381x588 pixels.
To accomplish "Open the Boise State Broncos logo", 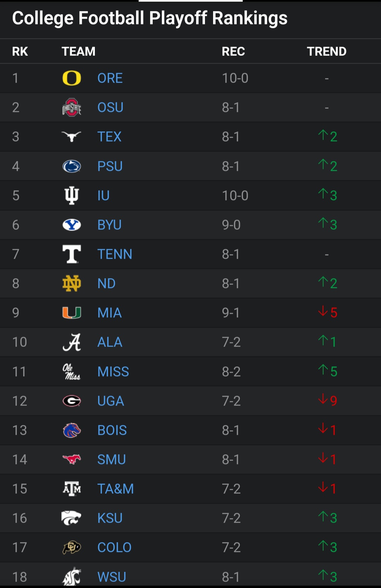I will [x=72, y=430].
